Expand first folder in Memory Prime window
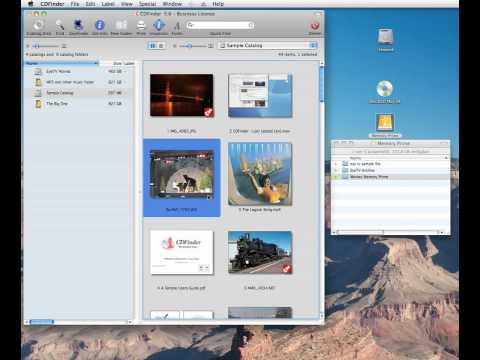The image size is (480, 360). tap(336, 164)
